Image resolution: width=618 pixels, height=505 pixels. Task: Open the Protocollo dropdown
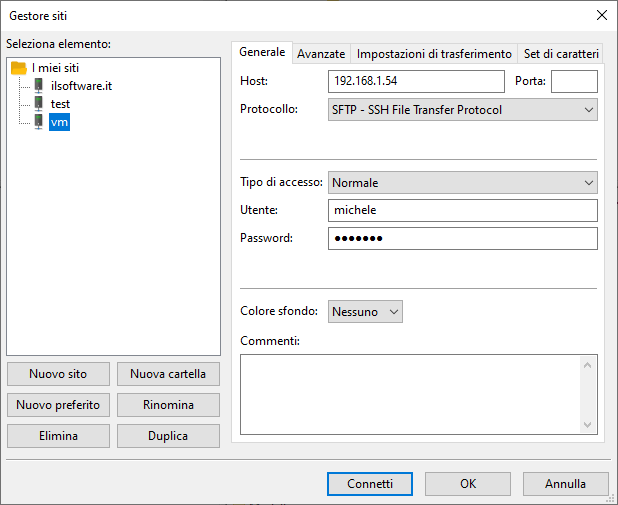tap(463, 110)
